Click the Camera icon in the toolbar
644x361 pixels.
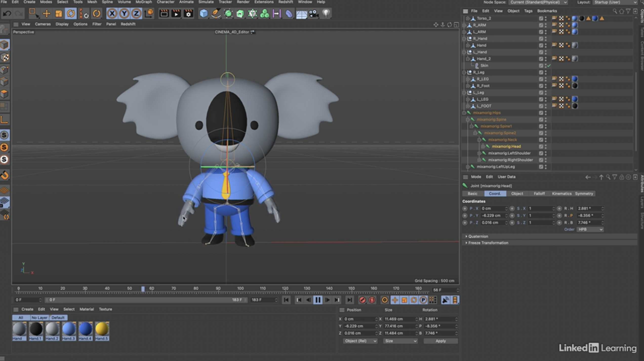pyautogui.click(x=314, y=14)
